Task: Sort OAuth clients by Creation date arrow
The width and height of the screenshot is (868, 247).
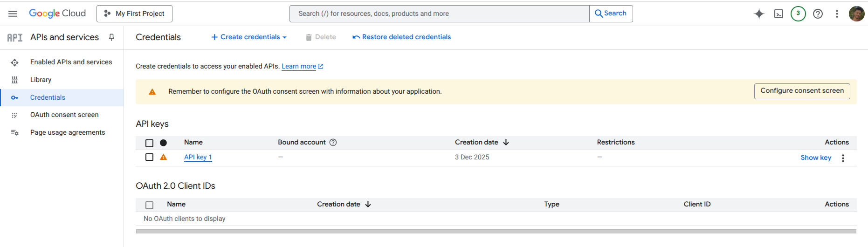Action: pos(368,204)
